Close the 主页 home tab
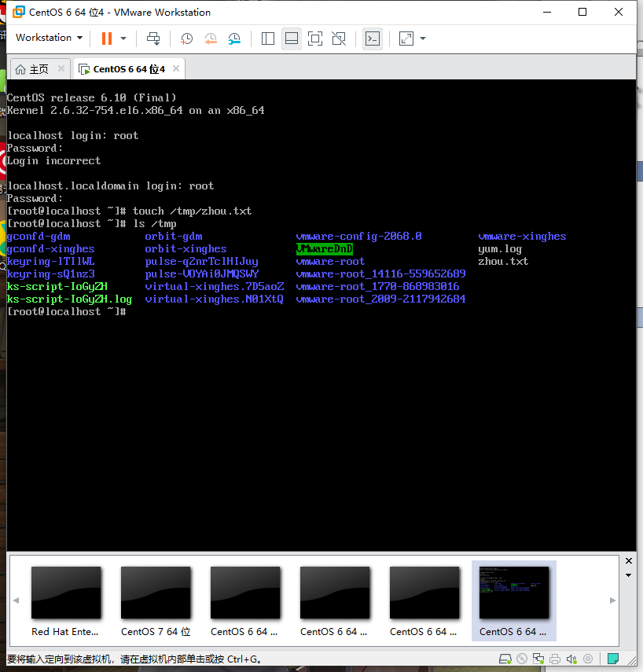The image size is (643, 672). (61, 68)
